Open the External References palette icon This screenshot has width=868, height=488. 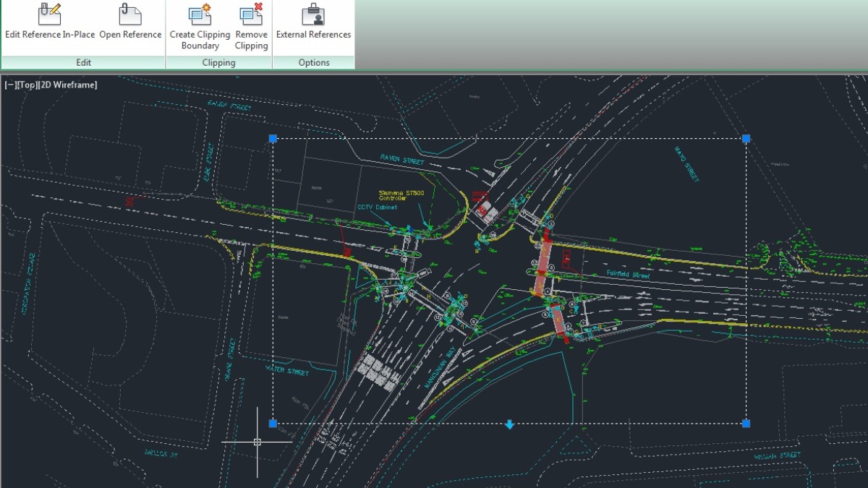tap(313, 13)
